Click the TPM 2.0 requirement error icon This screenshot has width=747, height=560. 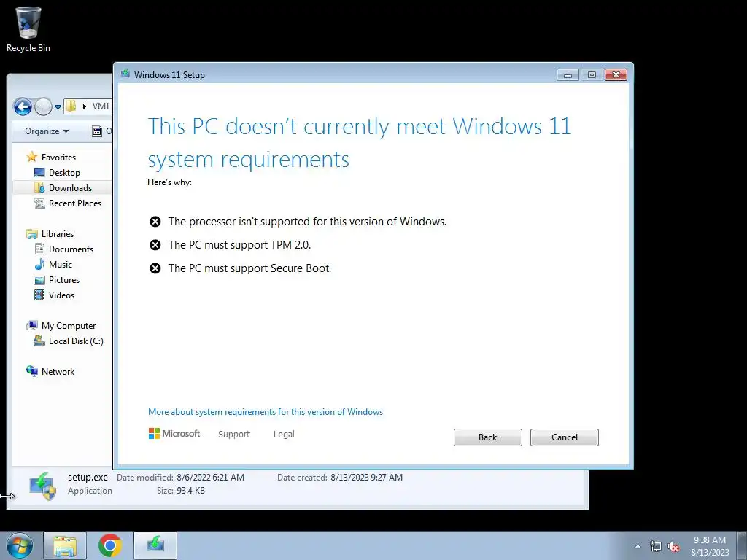tap(155, 245)
